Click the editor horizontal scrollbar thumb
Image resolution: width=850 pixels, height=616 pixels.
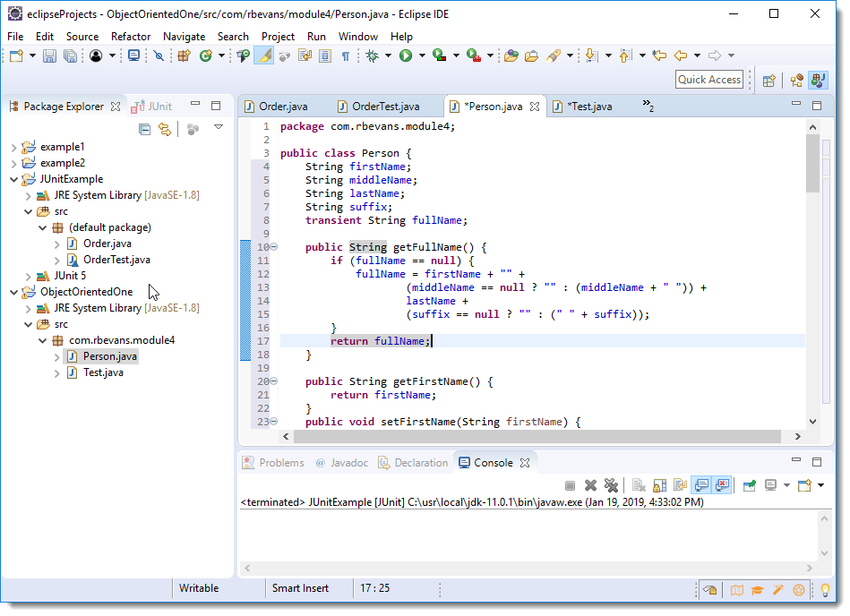pos(537,437)
